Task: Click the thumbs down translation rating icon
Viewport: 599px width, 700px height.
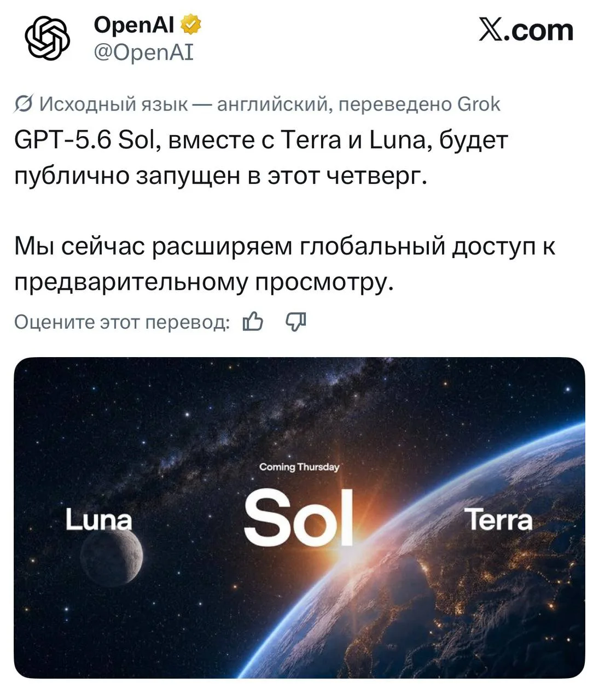Action: point(296,322)
